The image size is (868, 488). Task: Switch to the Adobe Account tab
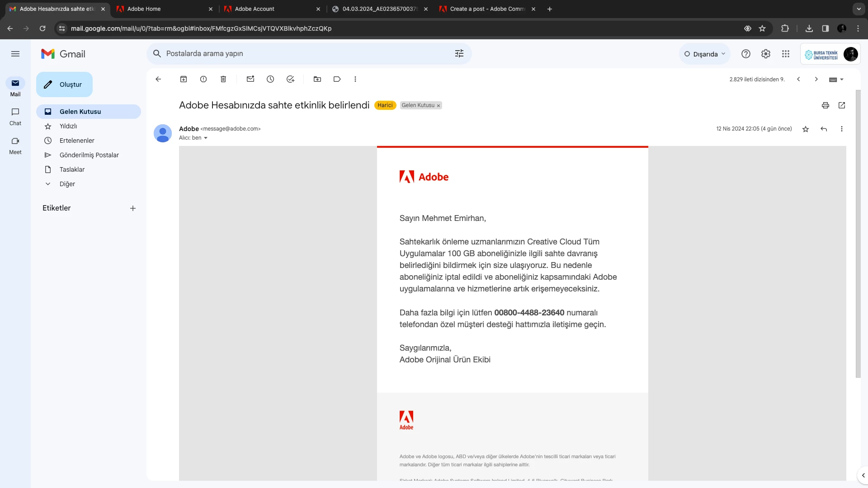(x=272, y=9)
